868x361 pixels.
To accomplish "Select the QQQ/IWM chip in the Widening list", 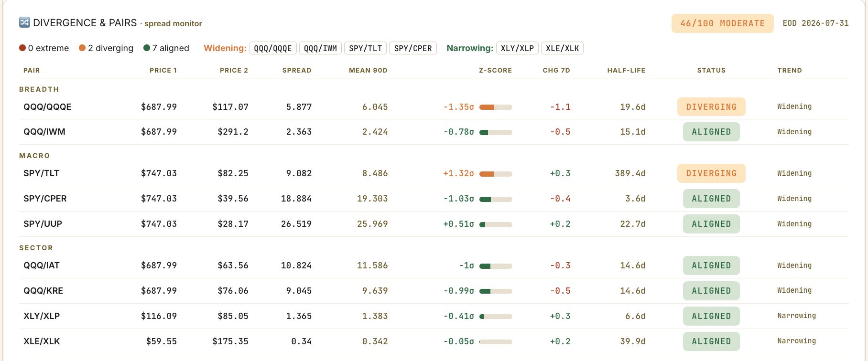I will [x=320, y=48].
